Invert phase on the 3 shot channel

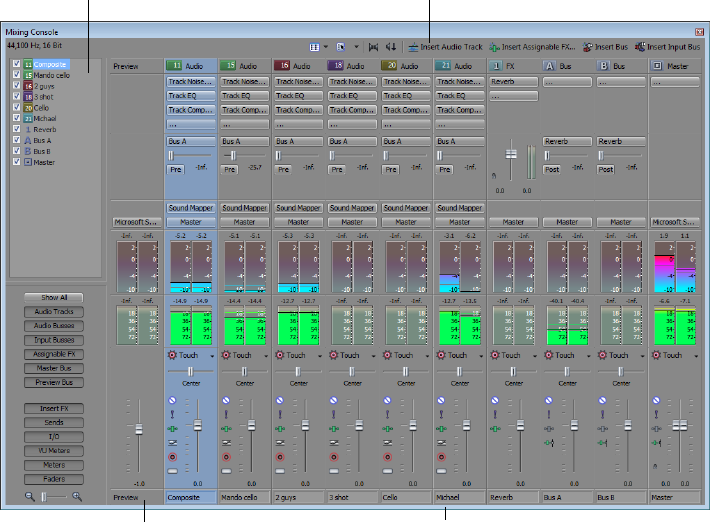[x=334, y=441]
